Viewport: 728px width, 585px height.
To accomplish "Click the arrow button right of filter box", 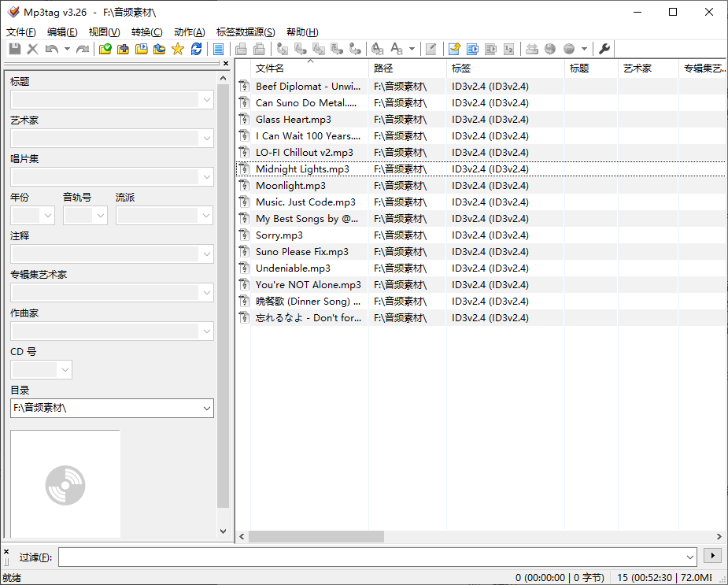I will coord(712,556).
